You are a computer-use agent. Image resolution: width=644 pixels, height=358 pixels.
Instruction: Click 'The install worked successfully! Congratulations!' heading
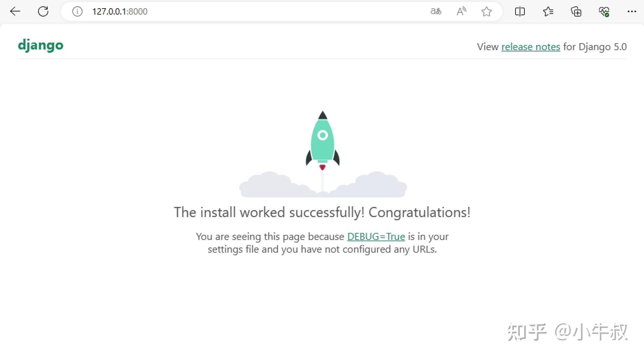(x=322, y=212)
